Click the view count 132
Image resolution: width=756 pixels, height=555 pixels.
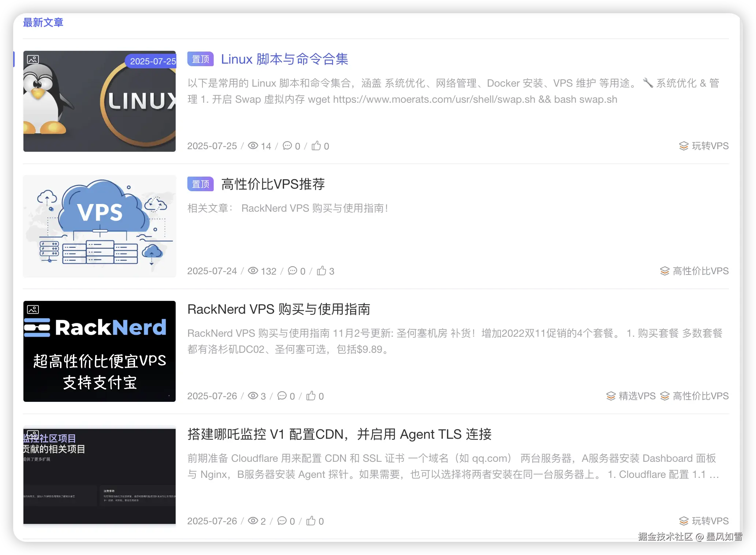(x=269, y=271)
